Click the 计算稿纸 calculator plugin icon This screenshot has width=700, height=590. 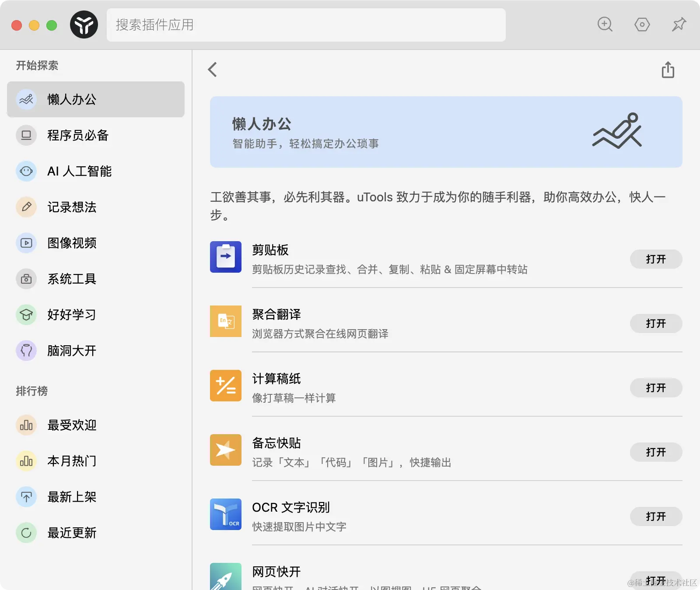click(x=226, y=386)
